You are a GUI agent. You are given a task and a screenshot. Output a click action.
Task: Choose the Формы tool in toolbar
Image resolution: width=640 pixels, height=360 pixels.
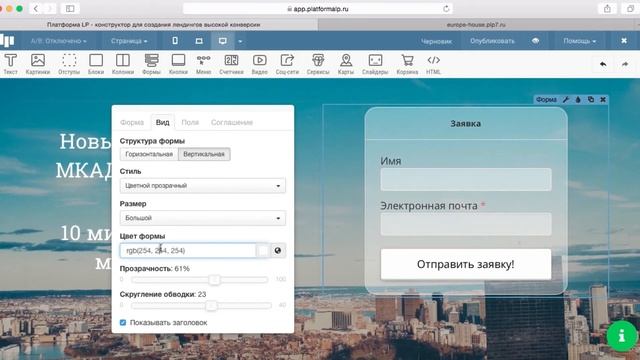pos(151,64)
